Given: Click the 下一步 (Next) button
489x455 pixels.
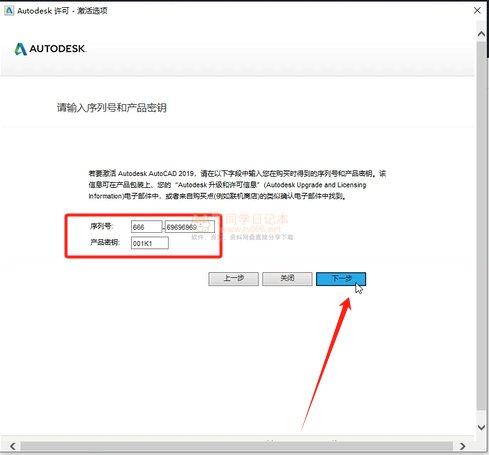Looking at the screenshot, I should click(x=341, y=279).
